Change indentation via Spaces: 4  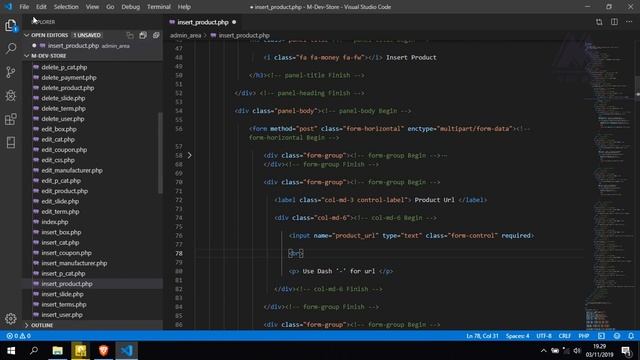coord(517,336)
